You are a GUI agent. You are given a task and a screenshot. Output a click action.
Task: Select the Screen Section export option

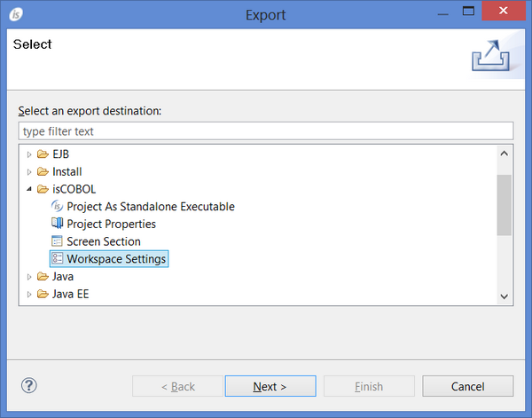click(103, 241)
